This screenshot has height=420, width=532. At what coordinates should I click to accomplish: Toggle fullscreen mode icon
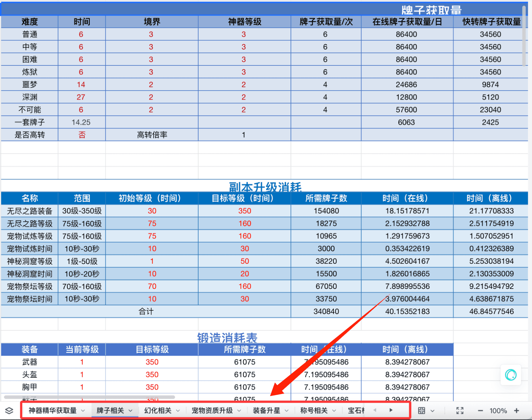coord(460,411)
